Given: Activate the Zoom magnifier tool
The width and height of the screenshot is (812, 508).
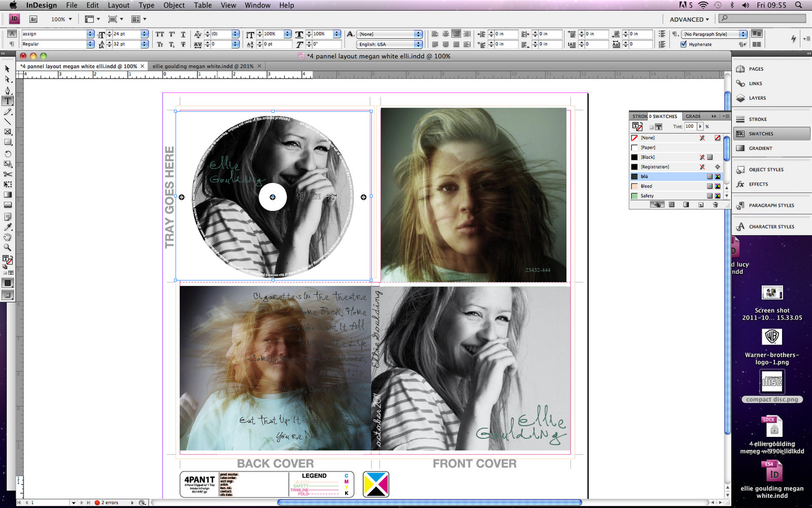Looking at the screenshot, I should click(8, 247).
